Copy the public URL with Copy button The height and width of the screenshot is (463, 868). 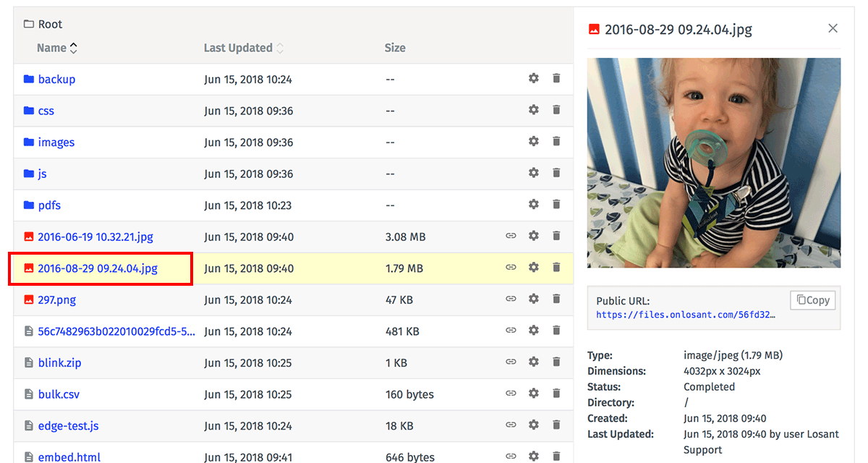click(x=813, y=300)
